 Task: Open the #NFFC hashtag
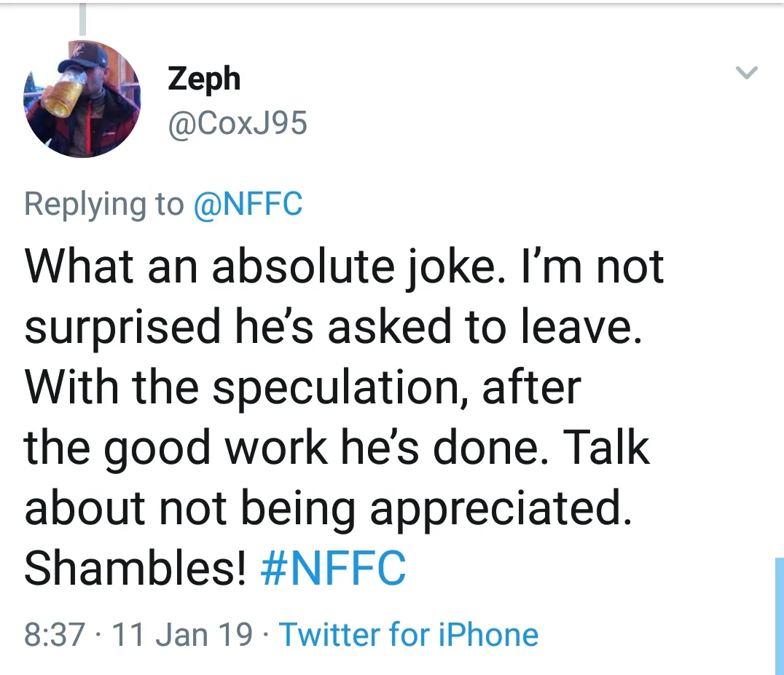[x=333, y=569]
